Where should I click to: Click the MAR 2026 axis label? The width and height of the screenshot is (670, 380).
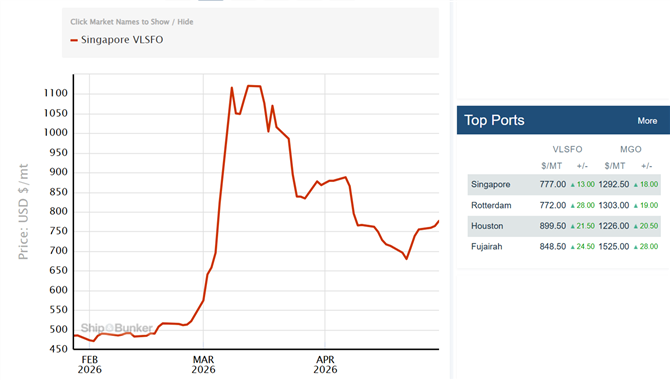click(203, 365)
